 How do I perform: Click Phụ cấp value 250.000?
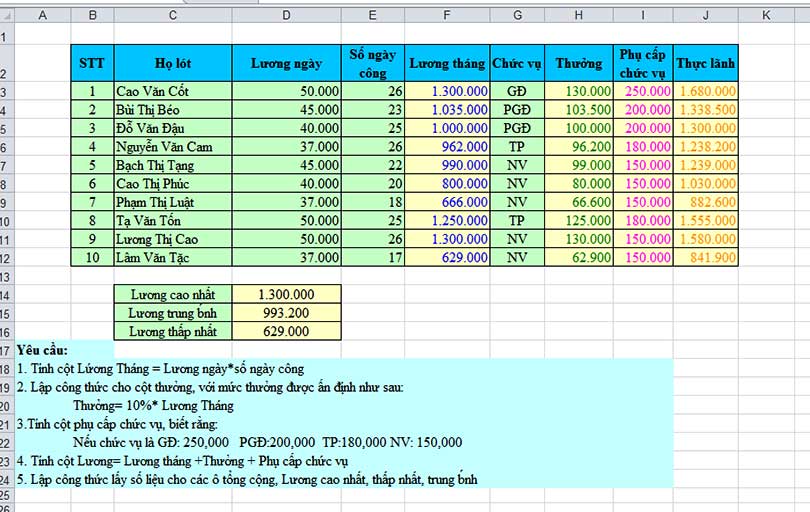(643, 91)
